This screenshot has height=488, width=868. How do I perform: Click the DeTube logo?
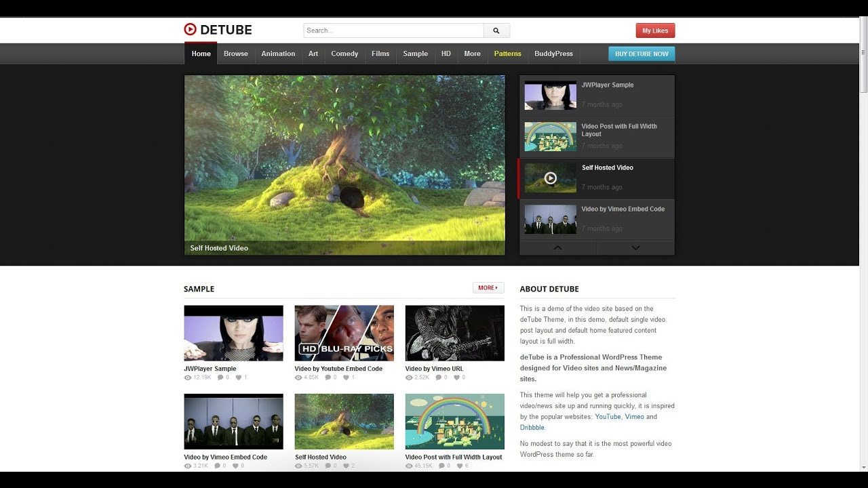[218, 30]
